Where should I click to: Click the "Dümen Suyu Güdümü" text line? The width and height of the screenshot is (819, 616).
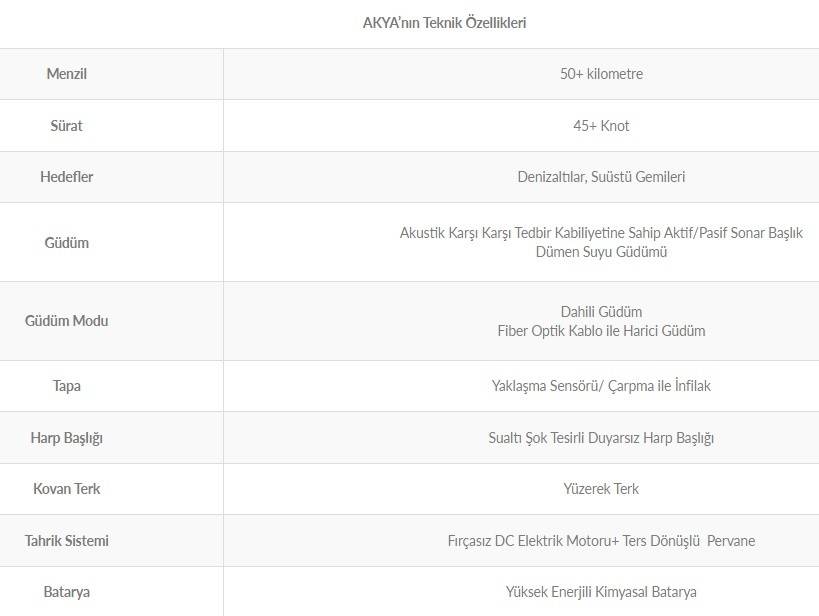(601, 252)
